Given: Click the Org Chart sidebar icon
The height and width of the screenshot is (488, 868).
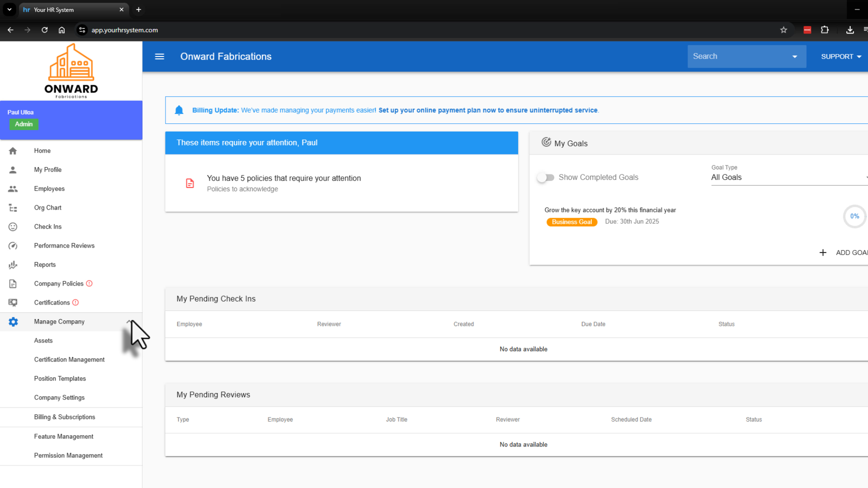Looking at the screenshot, I should [x=13, y=208].
